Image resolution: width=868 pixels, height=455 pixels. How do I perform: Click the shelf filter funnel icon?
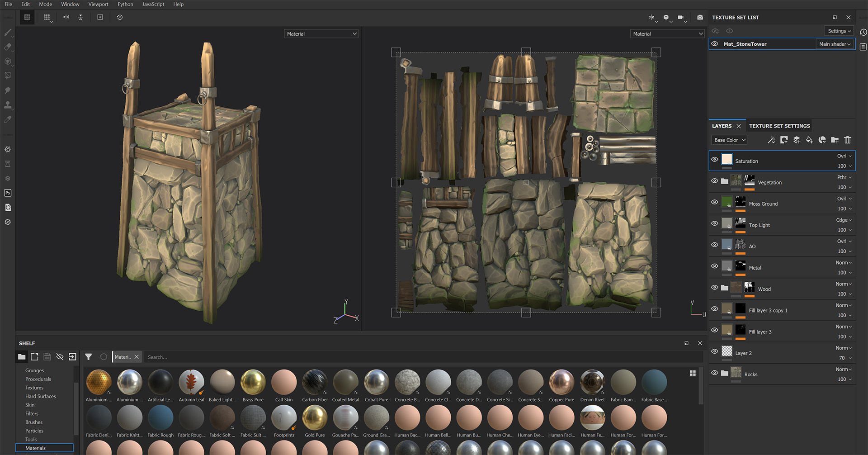(89, 357)
